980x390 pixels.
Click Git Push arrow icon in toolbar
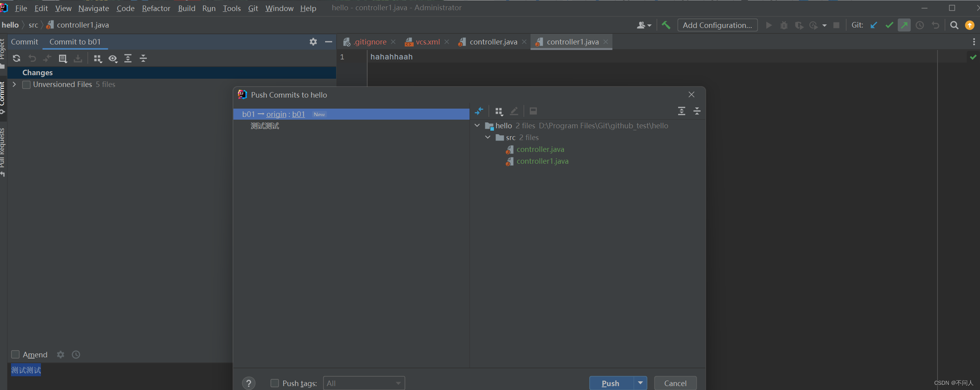904,25
